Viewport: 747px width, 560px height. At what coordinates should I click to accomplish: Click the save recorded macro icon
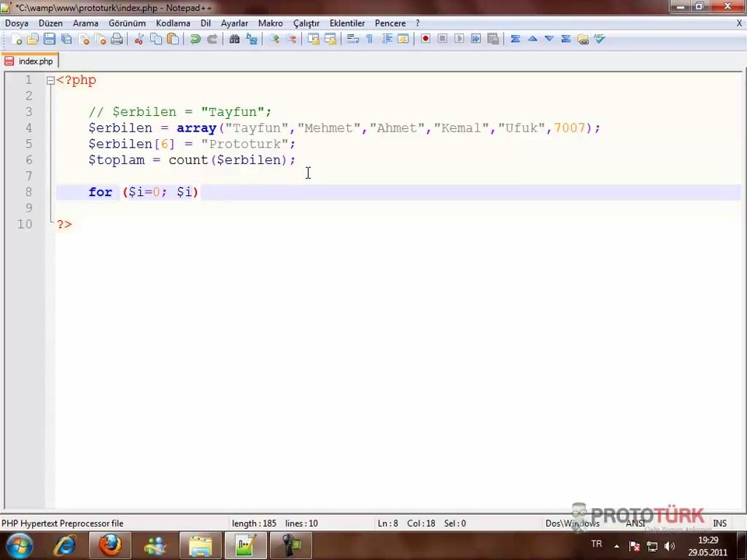[x=493, y=39]
